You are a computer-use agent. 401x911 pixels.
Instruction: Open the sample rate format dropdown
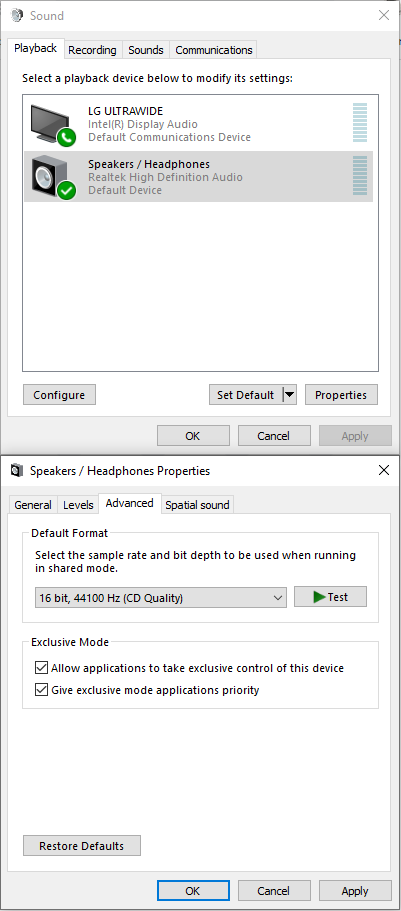161,597
